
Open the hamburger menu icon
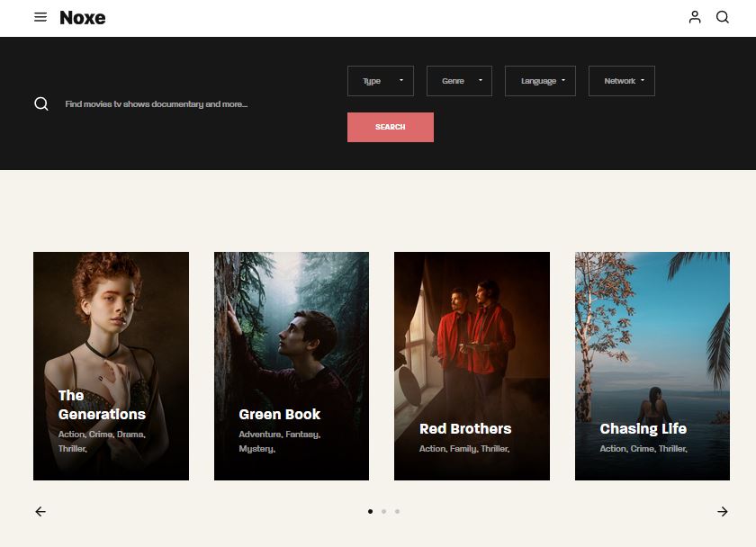click(x=40, y=17)
